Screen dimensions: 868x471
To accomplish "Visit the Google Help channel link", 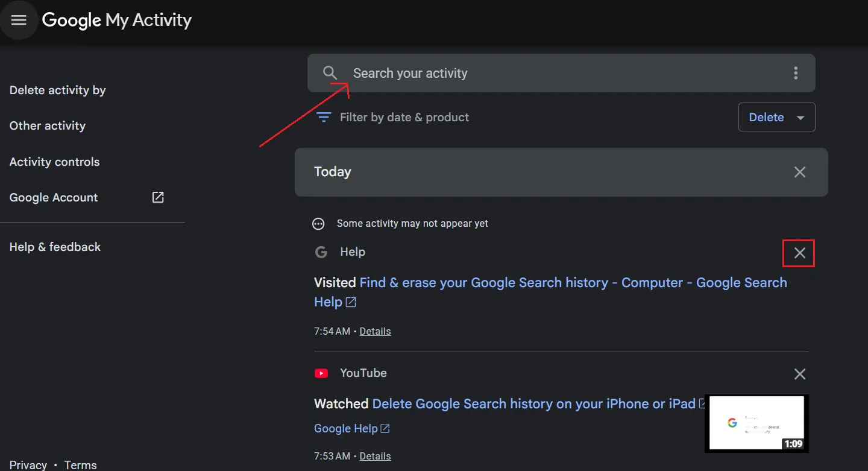I will (x=345, y=428).
